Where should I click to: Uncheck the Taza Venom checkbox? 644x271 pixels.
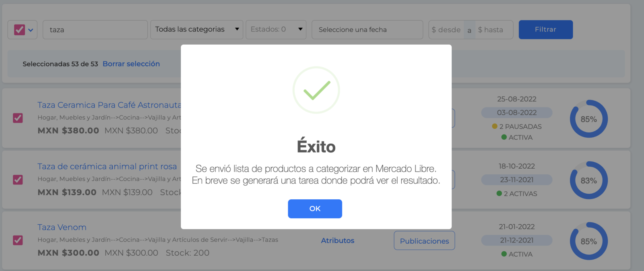[18, 240]
